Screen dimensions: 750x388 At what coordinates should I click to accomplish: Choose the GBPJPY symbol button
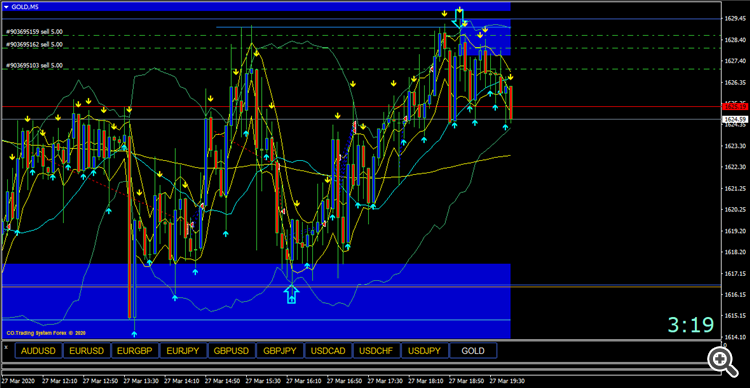click(280, 351)
